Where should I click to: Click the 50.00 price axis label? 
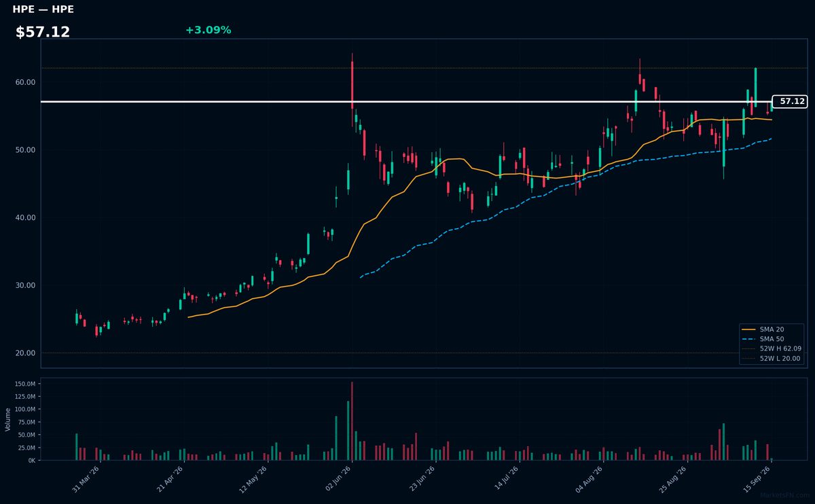[x=25, y=150]
